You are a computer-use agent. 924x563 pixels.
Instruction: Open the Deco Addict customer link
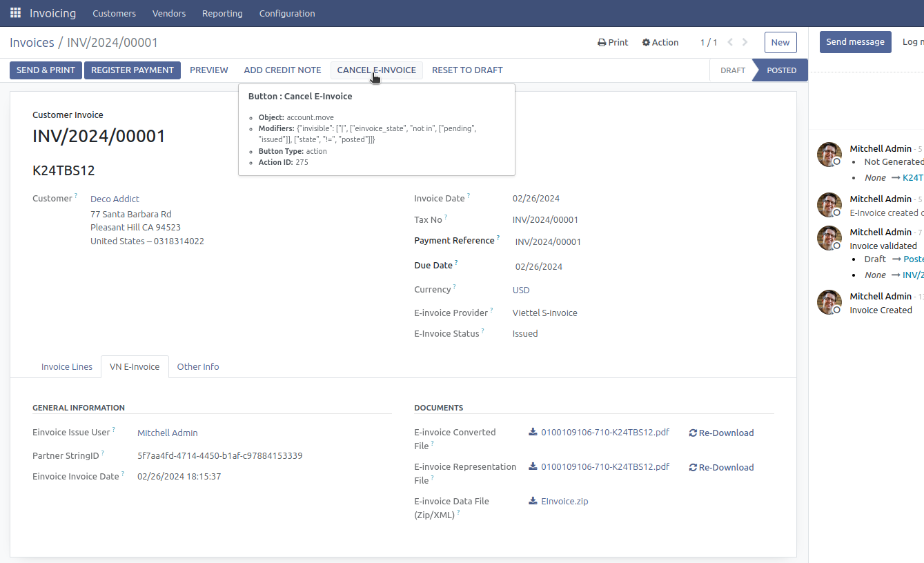point(115,199)
